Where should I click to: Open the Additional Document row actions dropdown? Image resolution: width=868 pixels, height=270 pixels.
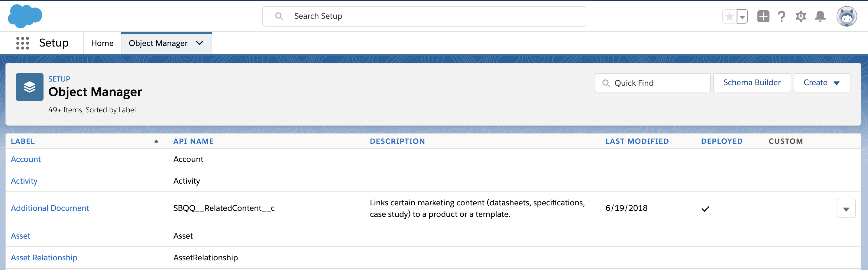tap(846, 209)
